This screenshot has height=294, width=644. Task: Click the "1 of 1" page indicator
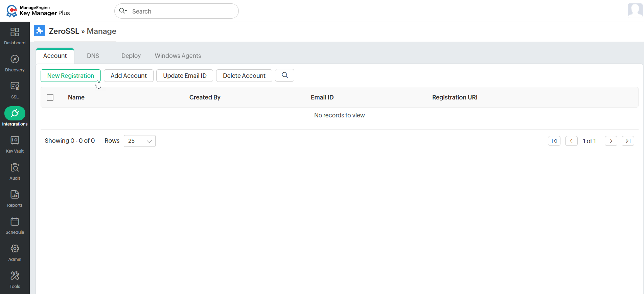[x=589, y=141]
